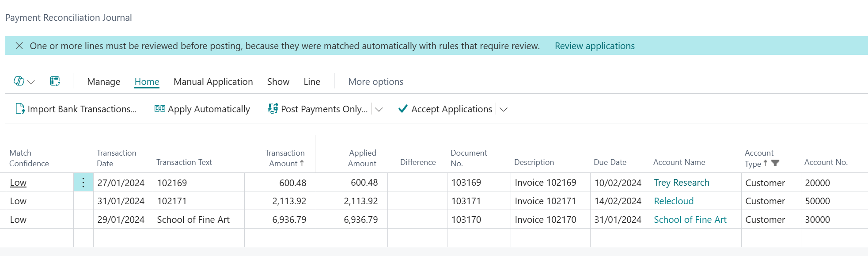This screenshot has width=868, height=256.
Task: Click Import Bank Transactions document icon
Action: [x=20, y=109]
